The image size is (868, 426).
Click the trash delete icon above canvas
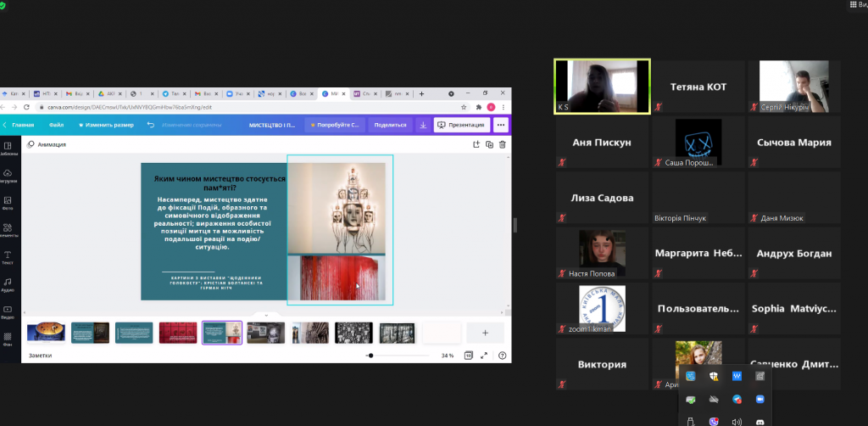[x=502, y=144]
